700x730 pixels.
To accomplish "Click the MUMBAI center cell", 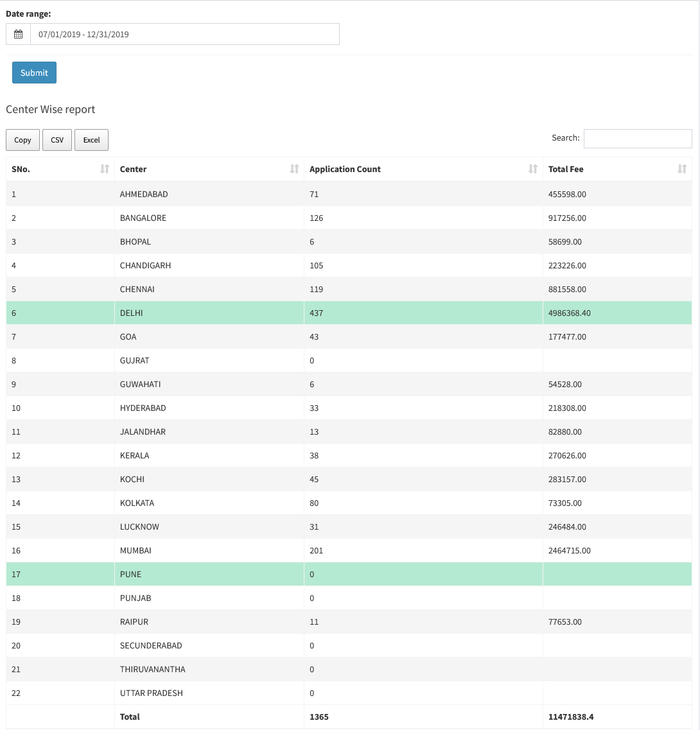I will 209,550.
